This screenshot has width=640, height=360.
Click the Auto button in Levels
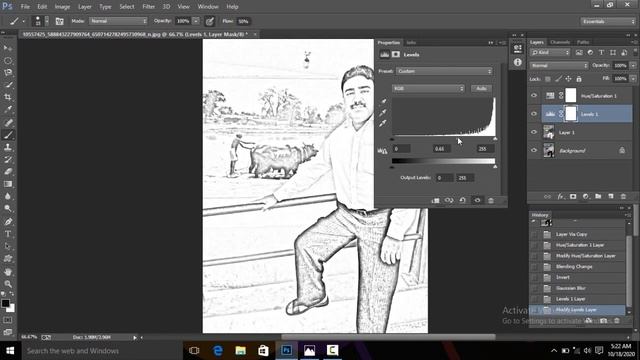[481, 89]
